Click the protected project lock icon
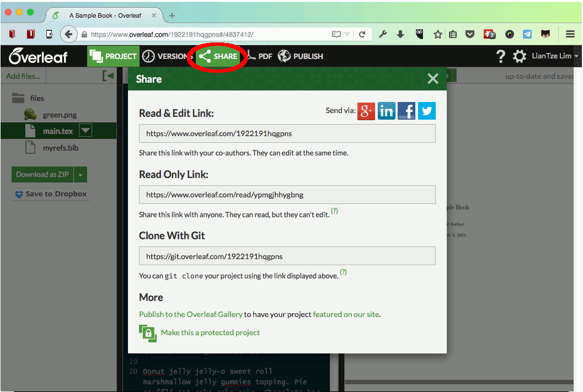This screenshot has height=392, width=583. point(148,332)
